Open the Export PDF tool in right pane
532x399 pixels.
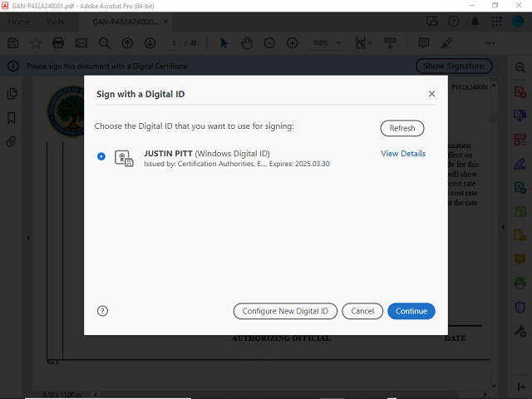pos(520,116)
